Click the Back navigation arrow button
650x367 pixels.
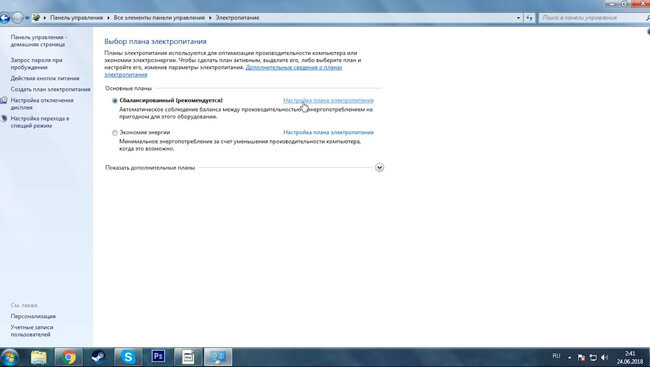coord(4,18)
